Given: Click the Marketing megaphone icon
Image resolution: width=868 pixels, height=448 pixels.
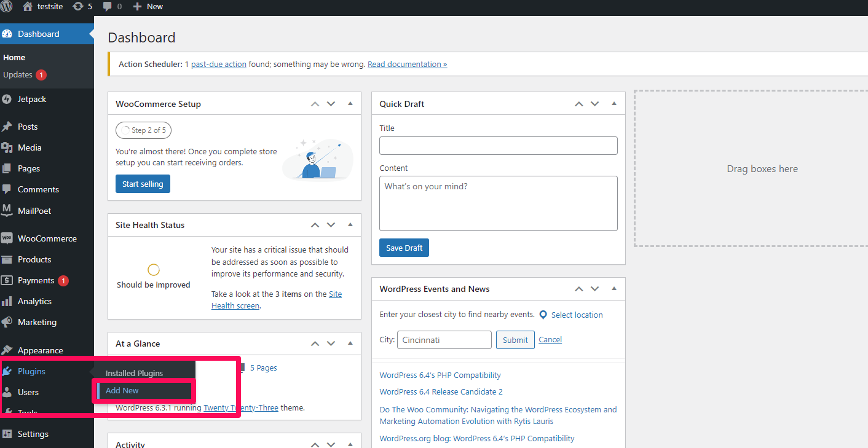Looking at the screenshot, I should 7,322.
